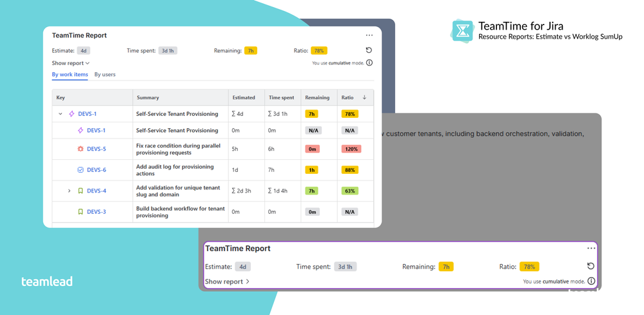
Task: Click the yellow 88% ratio badge
Action: tap(349, 170)
